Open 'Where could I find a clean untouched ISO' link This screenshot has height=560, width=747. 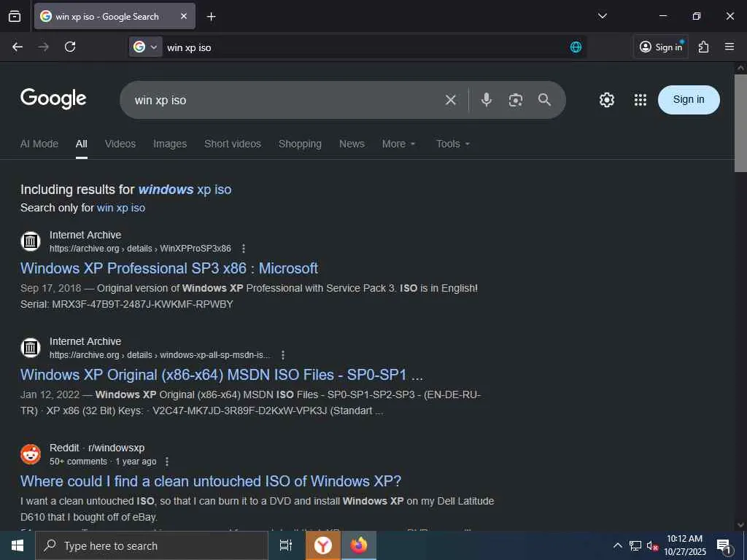click(x=211, y=481)
